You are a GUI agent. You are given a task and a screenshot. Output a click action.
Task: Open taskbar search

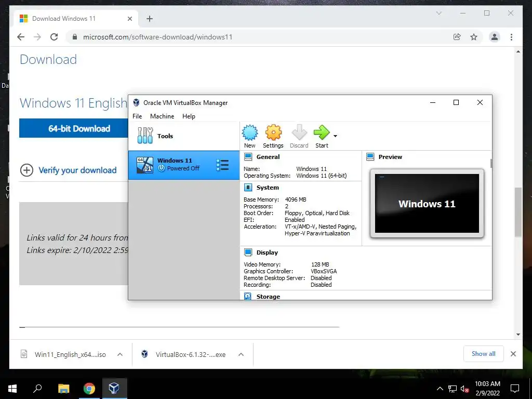[x=37, y=388]
